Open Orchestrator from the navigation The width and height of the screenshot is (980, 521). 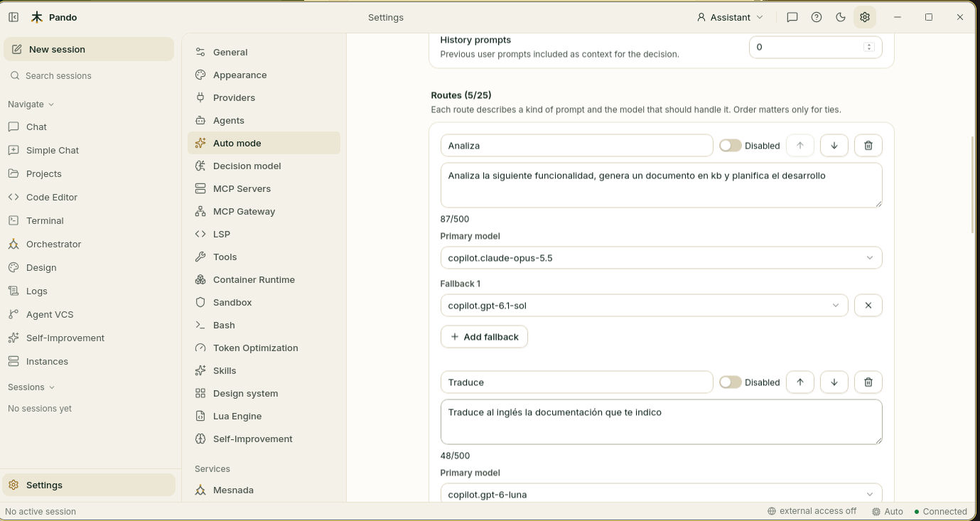pos(89,244)
